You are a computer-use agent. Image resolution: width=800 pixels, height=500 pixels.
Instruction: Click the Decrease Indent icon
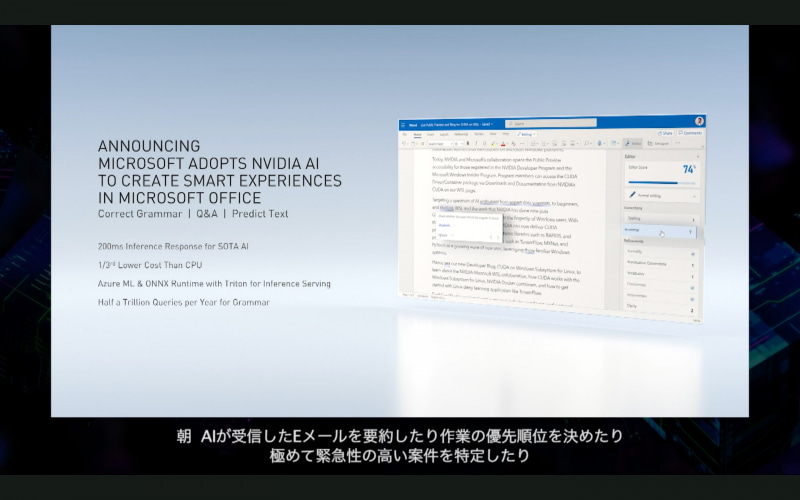(555, 144)
